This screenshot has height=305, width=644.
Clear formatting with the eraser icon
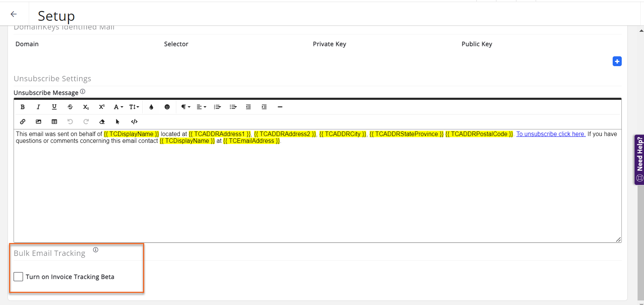tap(102, 122)
